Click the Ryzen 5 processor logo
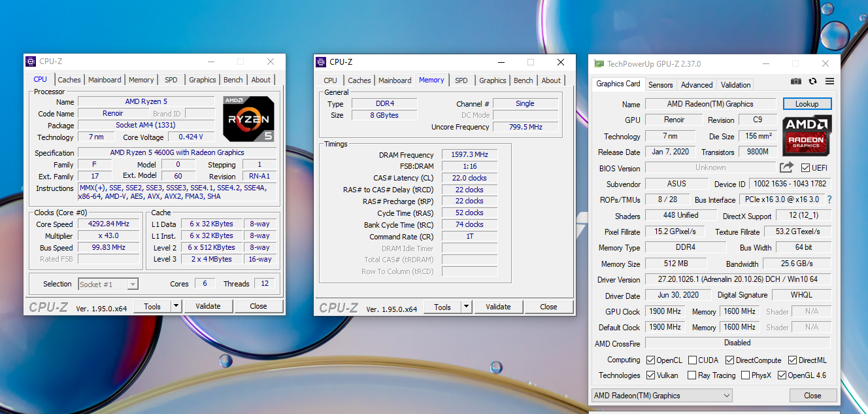Image resolution: width=868 pixels, height=414 pixels. [248, 119]
